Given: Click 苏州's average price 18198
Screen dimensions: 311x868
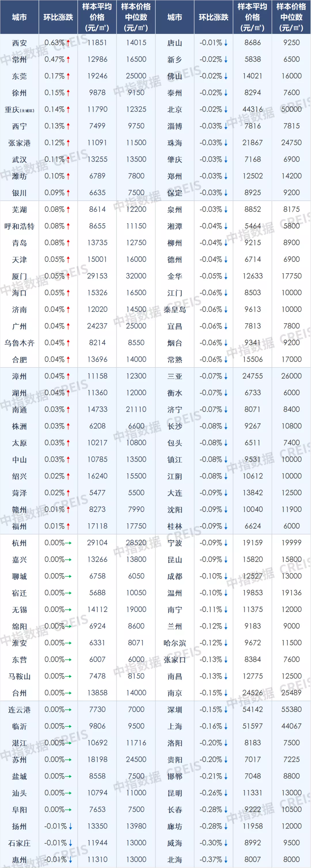Looking at the screenshot, I should (x=97, y=760).
